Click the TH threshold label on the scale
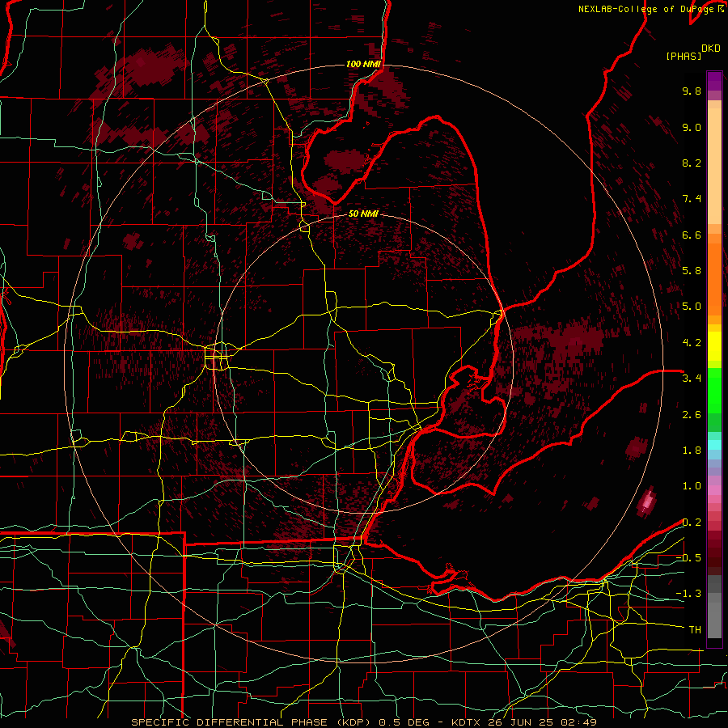 coord(695,630)
